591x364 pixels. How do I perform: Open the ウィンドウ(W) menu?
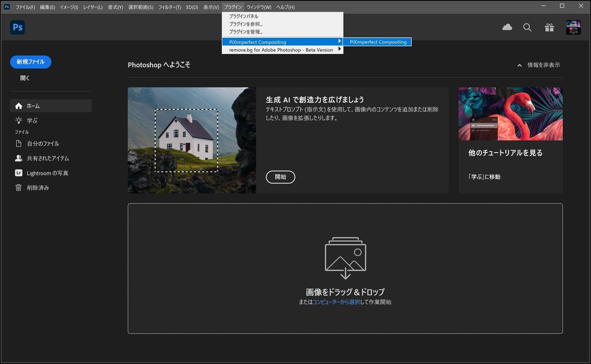(259, 7)
